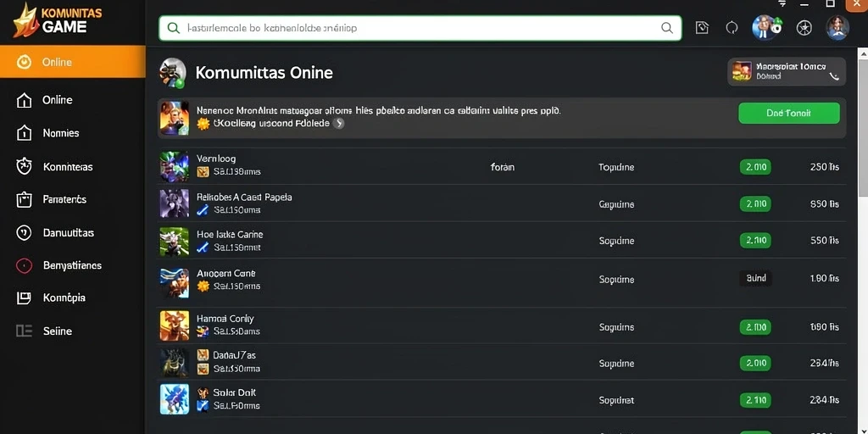Click the green button in Hamoai Conliy row
This screenshot has height=434, width=868.
(x=755, y=327)
